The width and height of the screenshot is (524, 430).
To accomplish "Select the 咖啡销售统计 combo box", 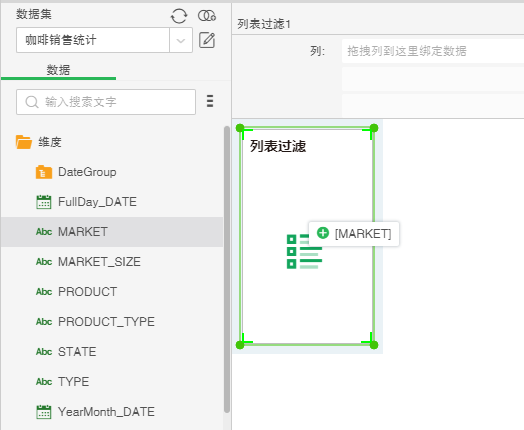I will coord(104,40).
